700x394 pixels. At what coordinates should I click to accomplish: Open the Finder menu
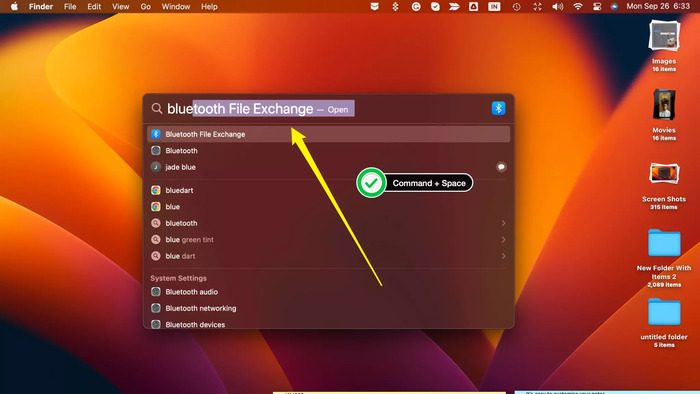pos(41,7)
